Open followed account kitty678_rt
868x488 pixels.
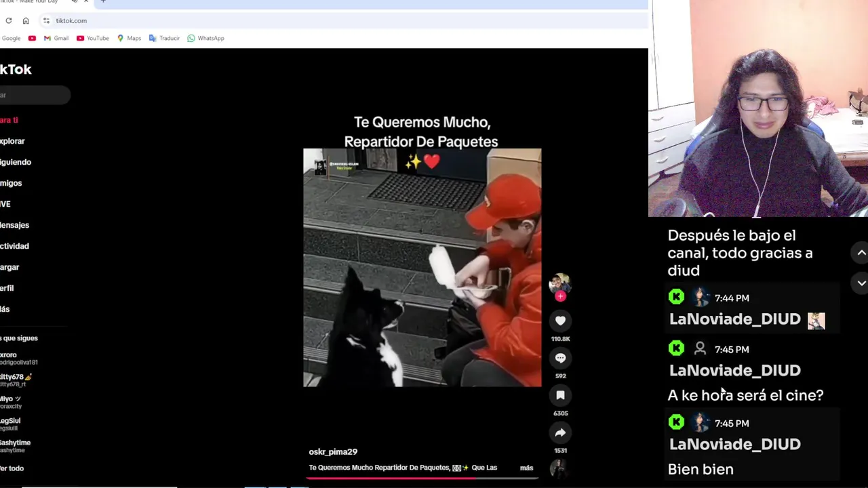point(16,380)
